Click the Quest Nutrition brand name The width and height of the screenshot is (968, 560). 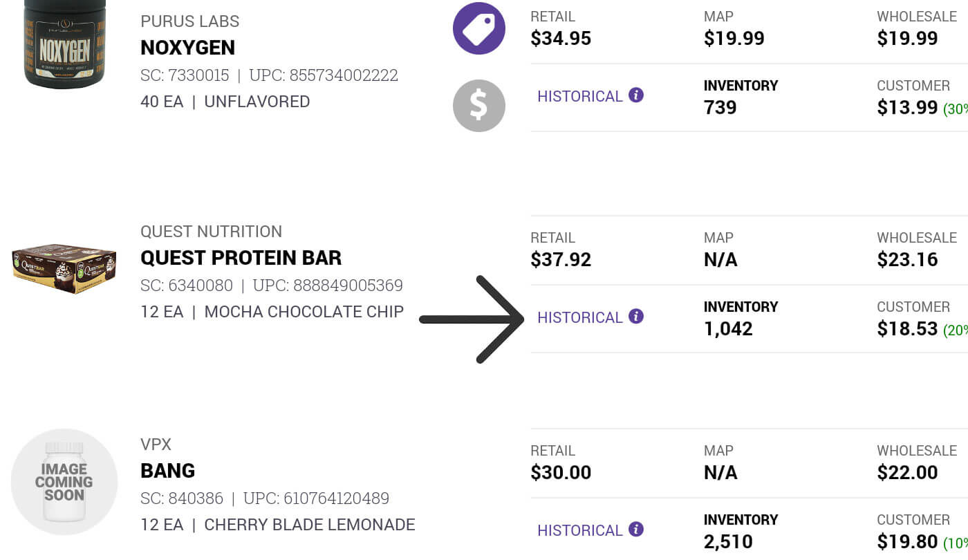coord(211,232)
